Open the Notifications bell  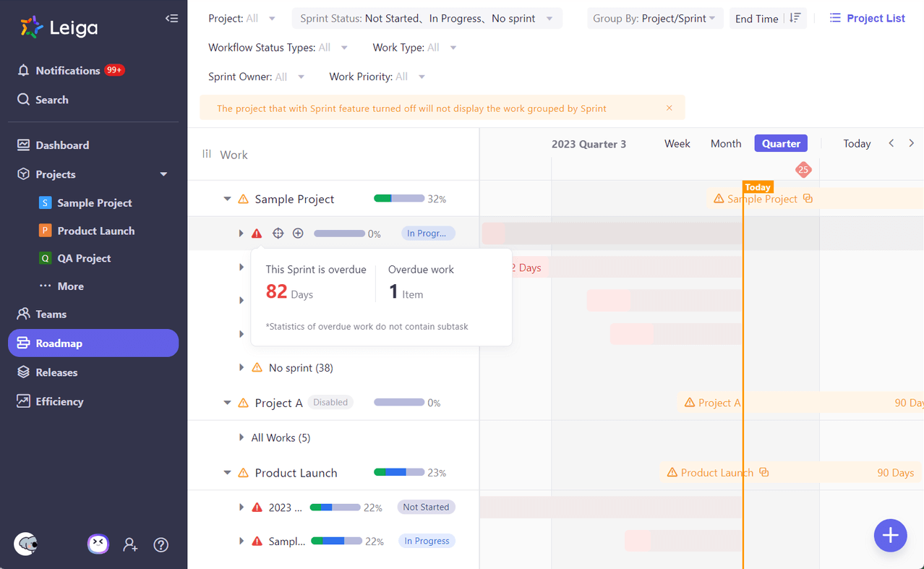[24, 70]
